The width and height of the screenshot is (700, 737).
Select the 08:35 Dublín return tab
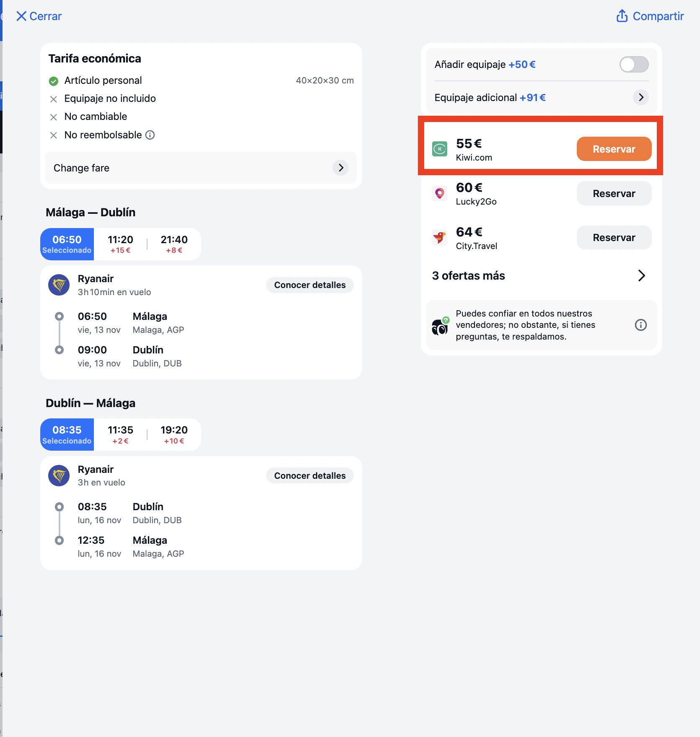(x=67, y=434)
